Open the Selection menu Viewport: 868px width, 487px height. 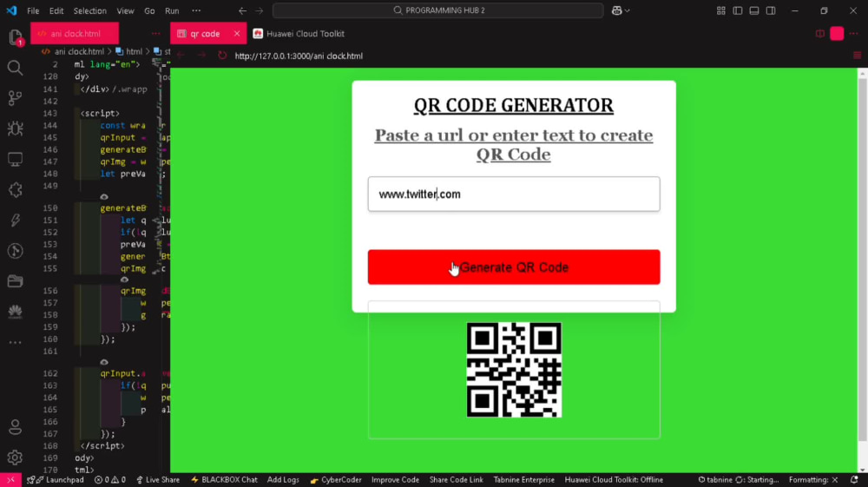tap(89, 10)
